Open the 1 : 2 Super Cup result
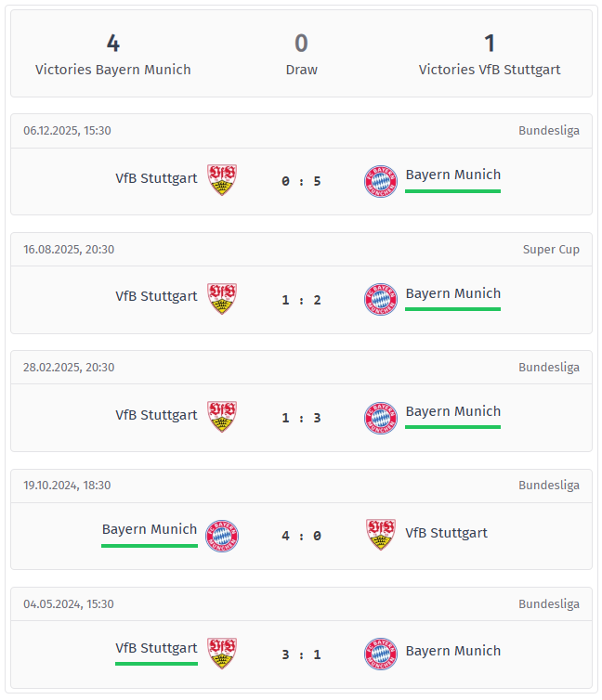The height and width of the screenshot is (700, 602). (x=301, y=300)
